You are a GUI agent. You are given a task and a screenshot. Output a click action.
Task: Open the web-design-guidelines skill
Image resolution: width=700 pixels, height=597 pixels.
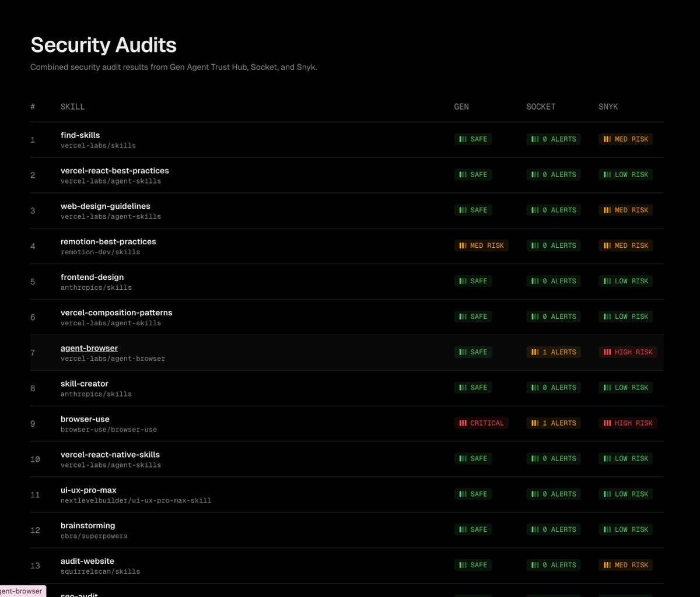[106, 206]
